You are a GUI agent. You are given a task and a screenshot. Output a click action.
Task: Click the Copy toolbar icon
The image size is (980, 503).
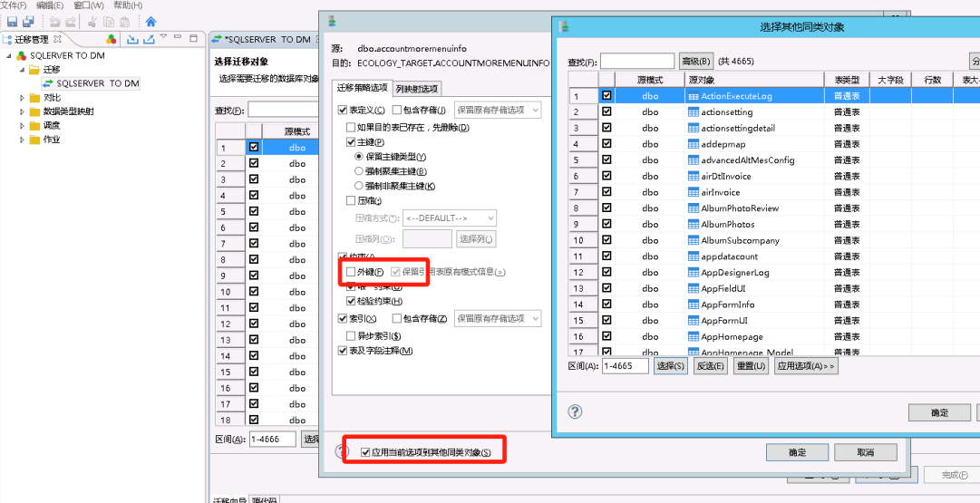108,22
